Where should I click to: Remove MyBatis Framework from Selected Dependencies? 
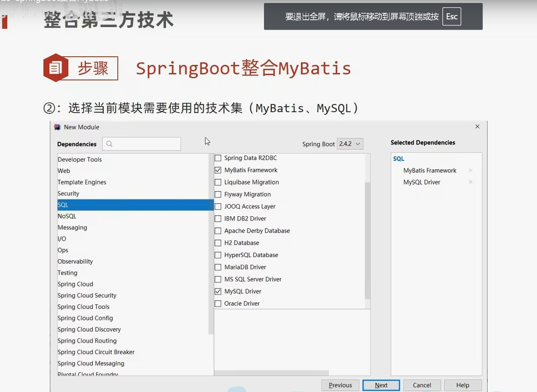click(x=470, y=171)
